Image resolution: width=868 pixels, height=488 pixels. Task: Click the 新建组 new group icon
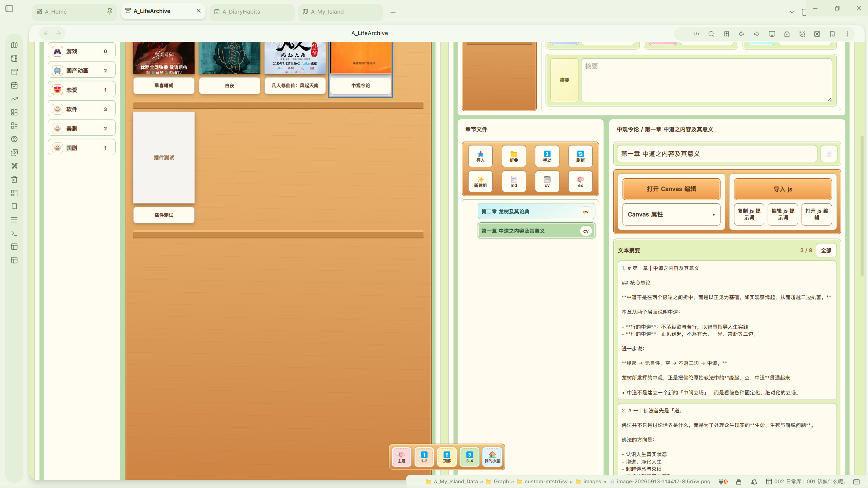click(x=480, y=181)
